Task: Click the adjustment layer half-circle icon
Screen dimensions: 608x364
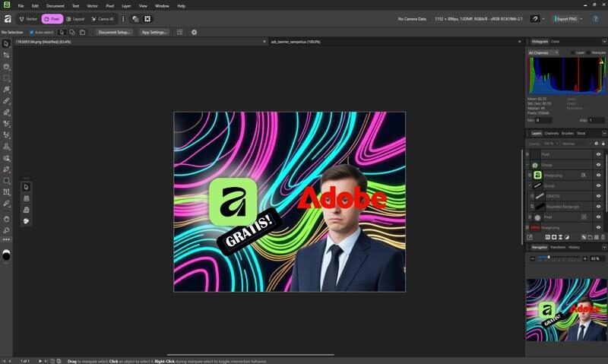Action: 567,237
